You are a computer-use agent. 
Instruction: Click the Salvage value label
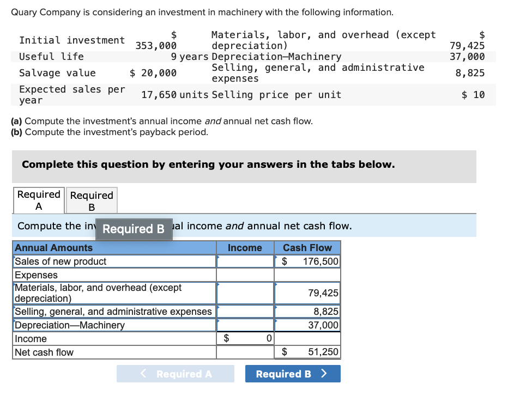[57, 73]
